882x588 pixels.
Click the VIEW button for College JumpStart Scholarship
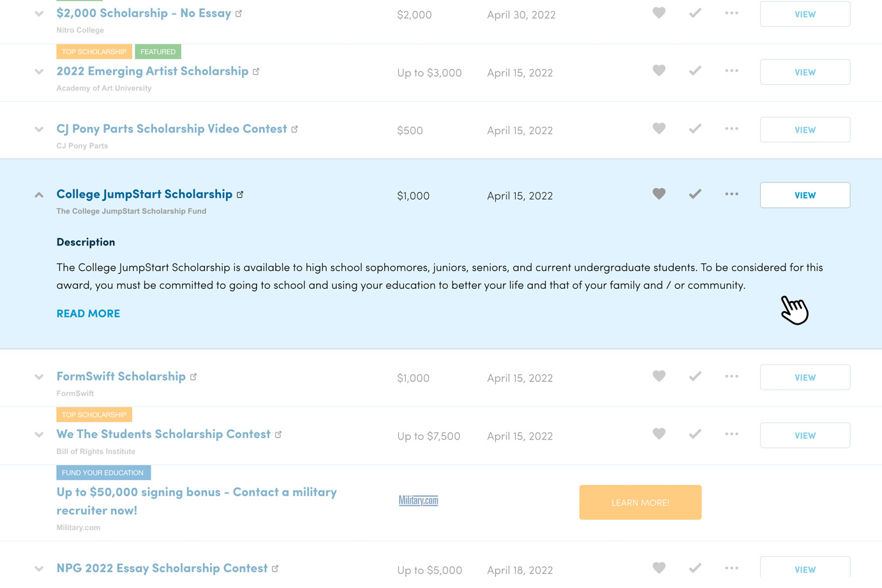tap(805, 195)
